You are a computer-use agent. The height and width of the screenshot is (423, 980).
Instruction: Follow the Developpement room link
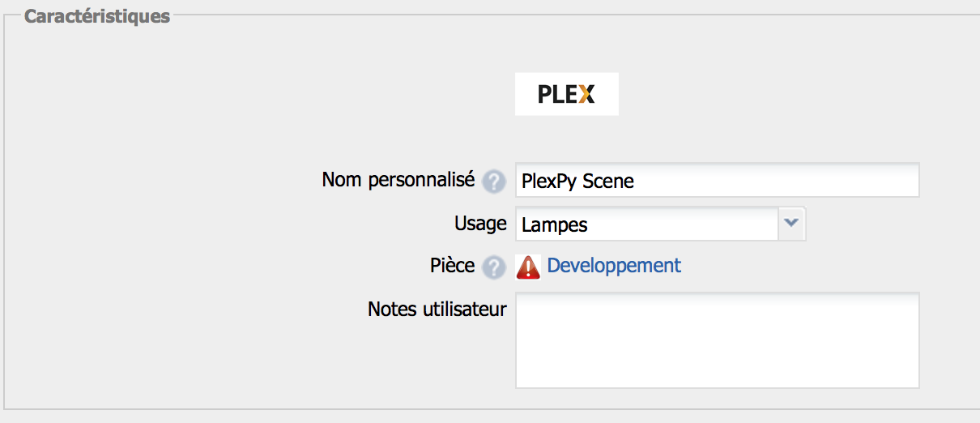pos(614,266)
